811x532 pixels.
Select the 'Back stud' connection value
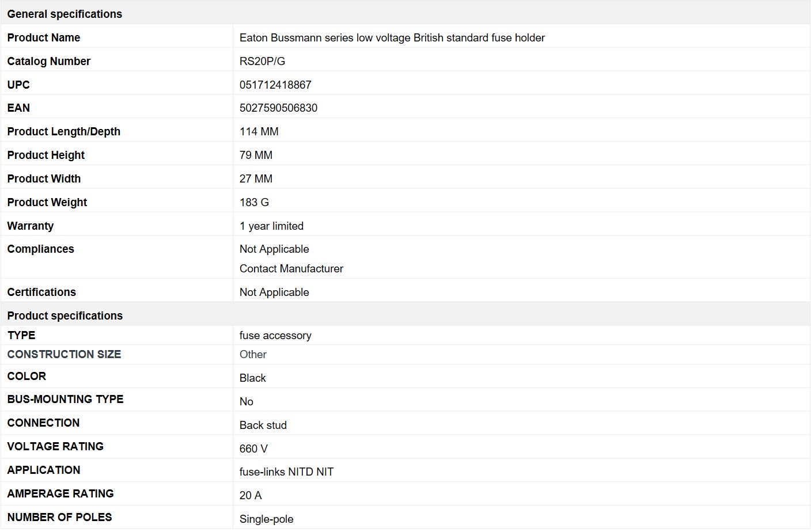tap(263, 425)
